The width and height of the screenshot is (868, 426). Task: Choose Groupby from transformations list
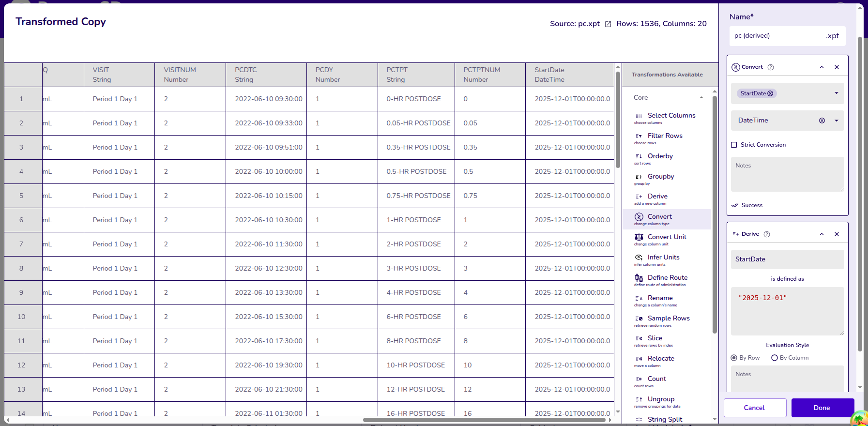(660, 177)
